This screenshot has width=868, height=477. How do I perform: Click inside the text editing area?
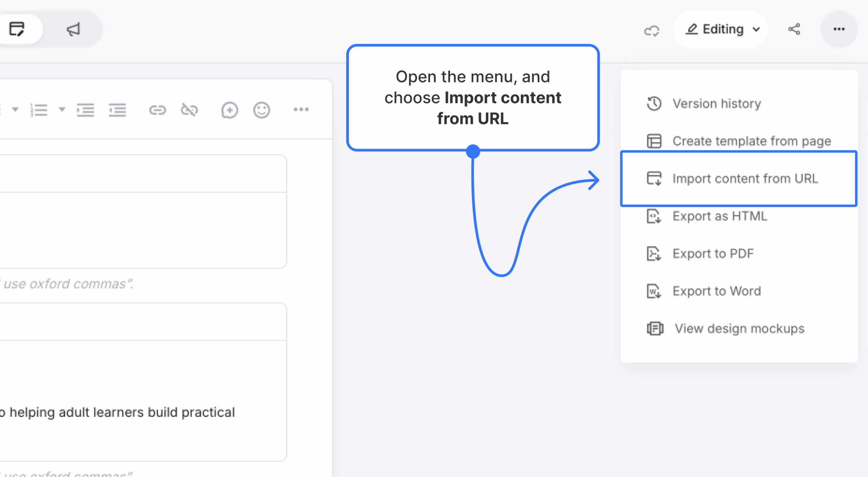(142, 220)
